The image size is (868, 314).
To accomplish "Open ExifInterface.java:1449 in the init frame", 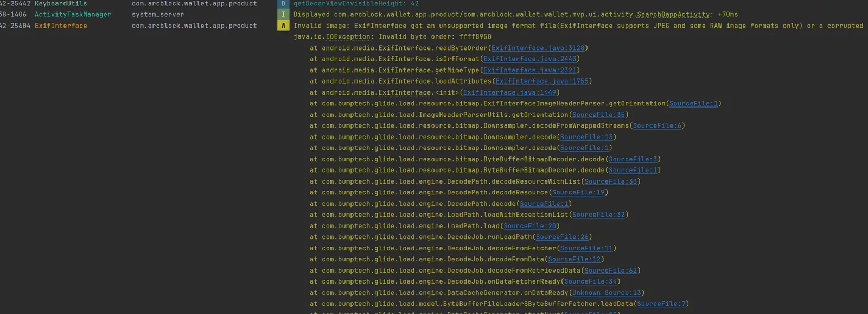I will pyautogui.click(x=509, y=92).
